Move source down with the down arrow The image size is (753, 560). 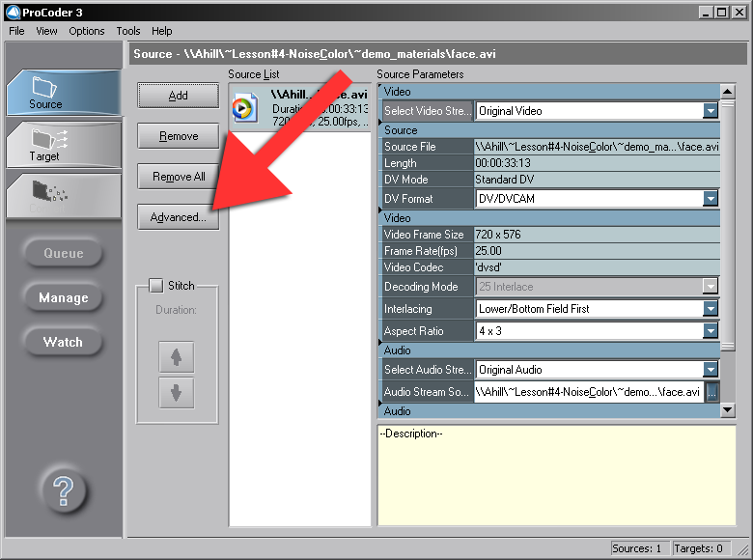pos(177,393)
